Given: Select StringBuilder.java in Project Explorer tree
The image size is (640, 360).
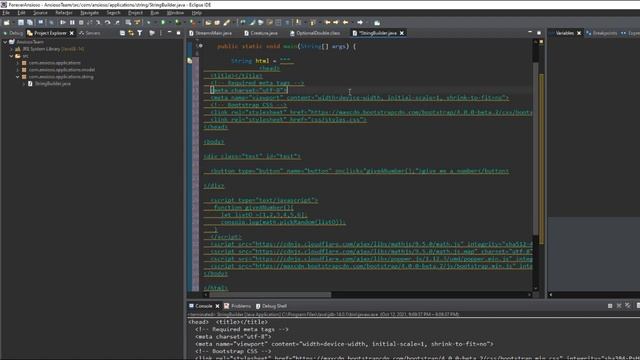Looking at the screenshot, I should [49, 84].
